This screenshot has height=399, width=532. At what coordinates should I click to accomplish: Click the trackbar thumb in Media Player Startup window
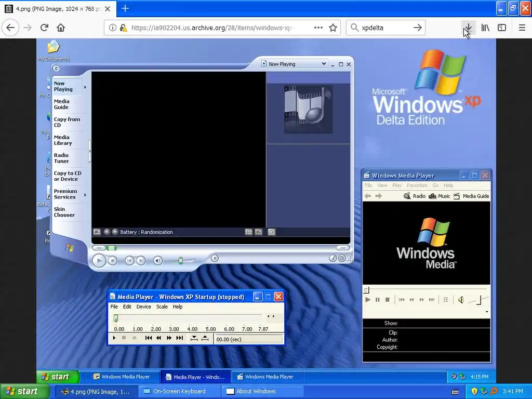click(x=116, y=318)
